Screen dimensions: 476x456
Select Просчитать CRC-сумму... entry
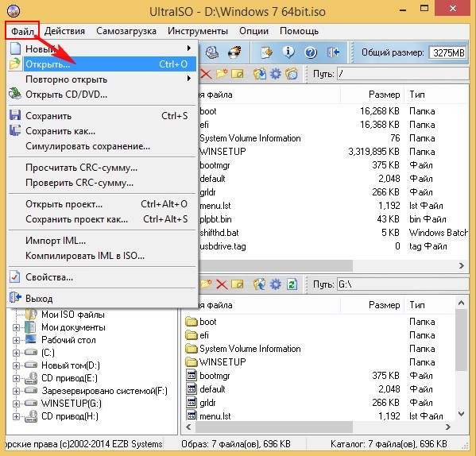tap(103, 168)
